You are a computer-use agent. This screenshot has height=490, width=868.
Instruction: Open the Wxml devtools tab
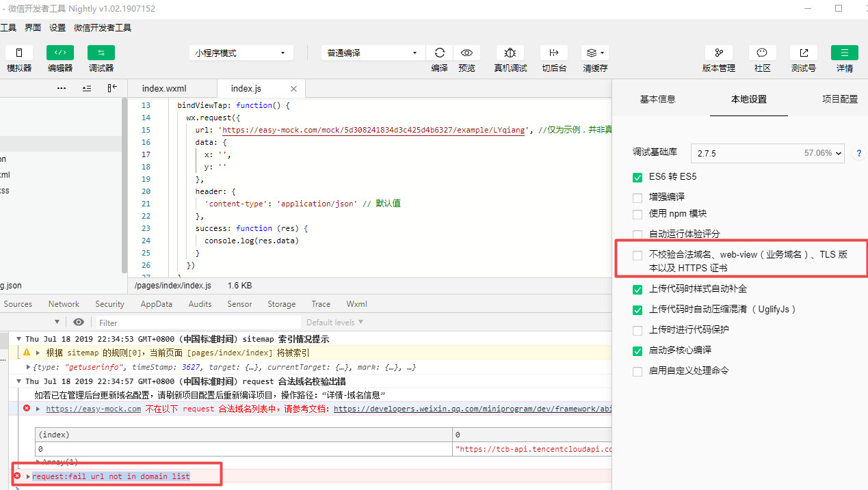click(356, 304)
